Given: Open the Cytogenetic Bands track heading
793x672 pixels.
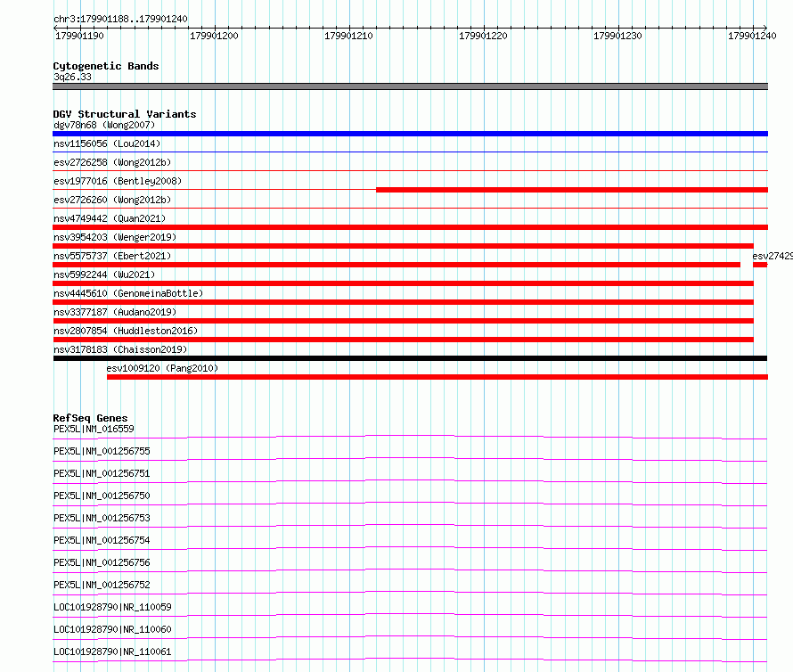Looking at the screenshot, I should (x=106, y=66).
